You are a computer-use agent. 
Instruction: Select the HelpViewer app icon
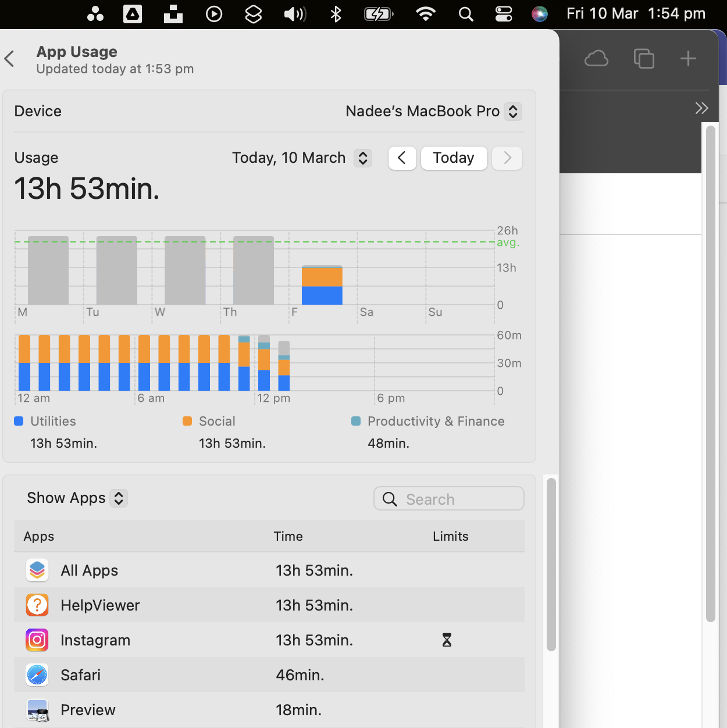(37, 605)
